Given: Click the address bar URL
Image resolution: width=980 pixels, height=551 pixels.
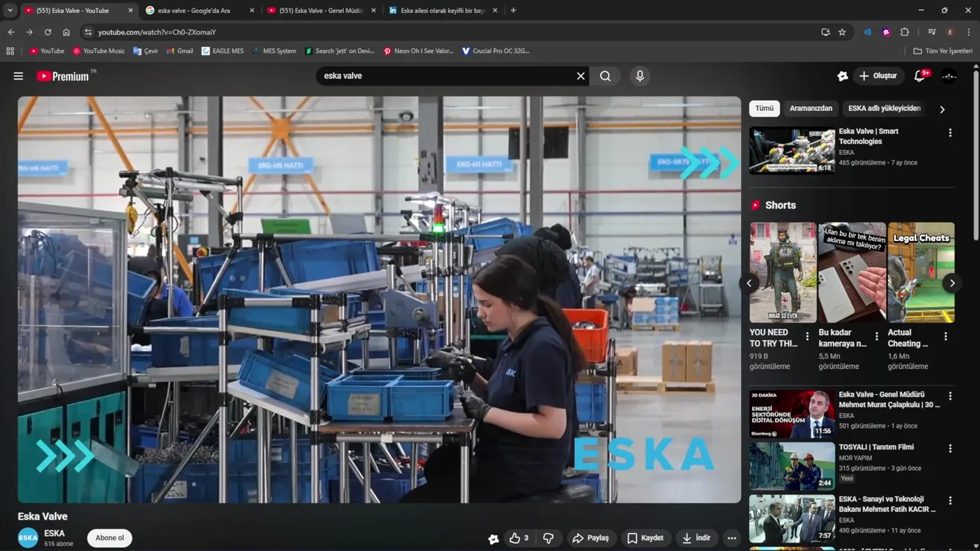Looking at the screenshot, I should click(x=157, y=32).
